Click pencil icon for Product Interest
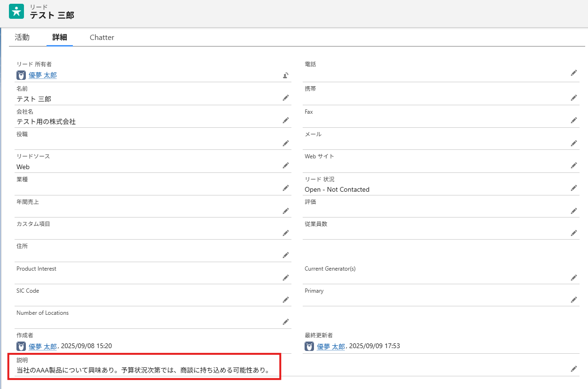Screen dimensions: 588x389 click(285, 278)
